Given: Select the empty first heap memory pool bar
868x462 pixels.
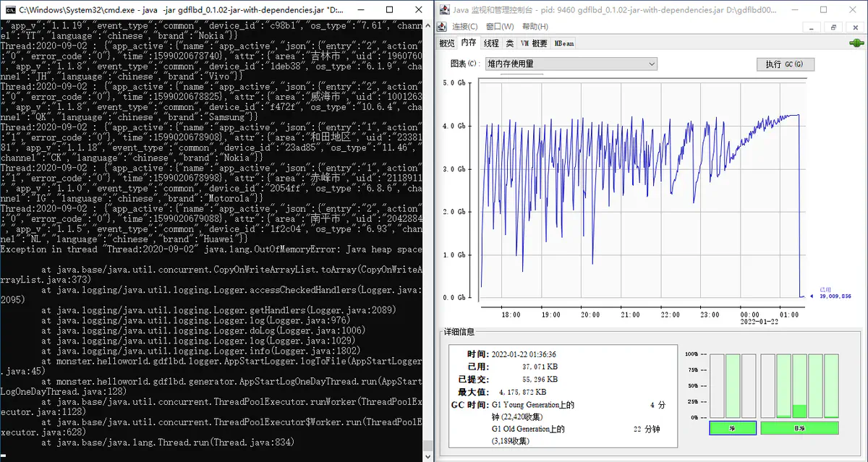Looking at the screenshot, I should click(716, 385).
